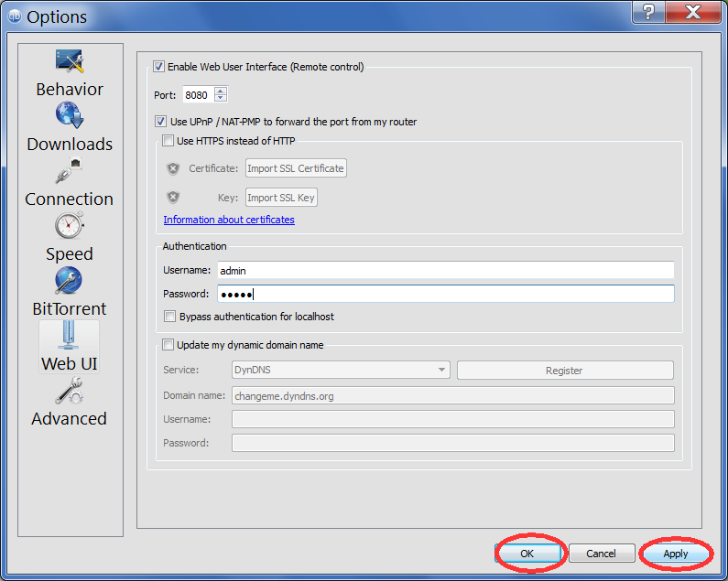Screen dimensions: 728x581
Task: Click the dynamic DNS Password field
Action: click(452, 443)
